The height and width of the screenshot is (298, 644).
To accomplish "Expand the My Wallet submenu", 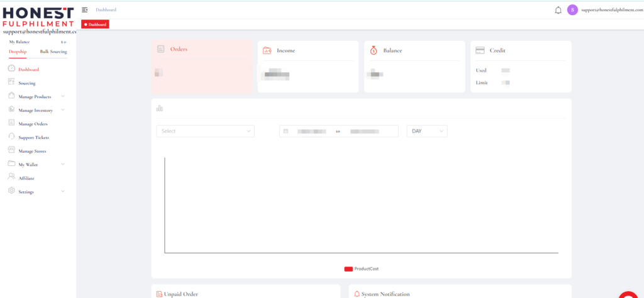I will pyautogui.click(x=62, y=165).
